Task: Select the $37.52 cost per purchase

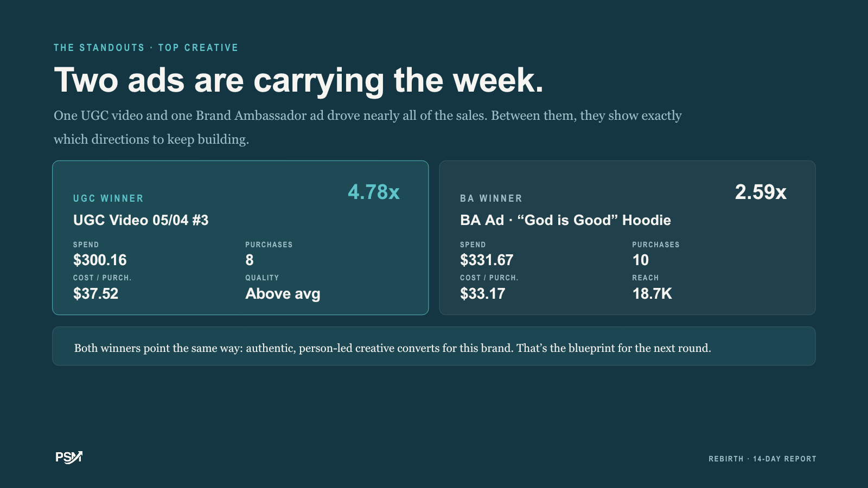Action: (95, 294)
